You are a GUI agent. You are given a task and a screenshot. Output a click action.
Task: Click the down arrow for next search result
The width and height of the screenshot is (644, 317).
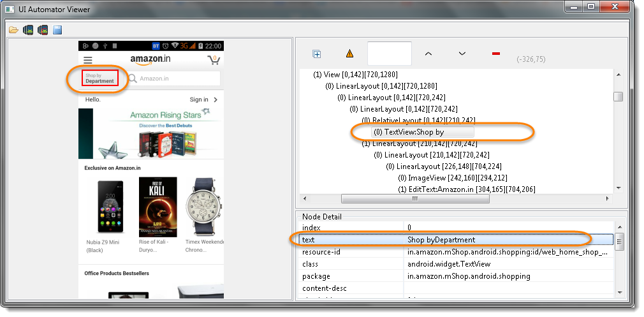[462, 54]
